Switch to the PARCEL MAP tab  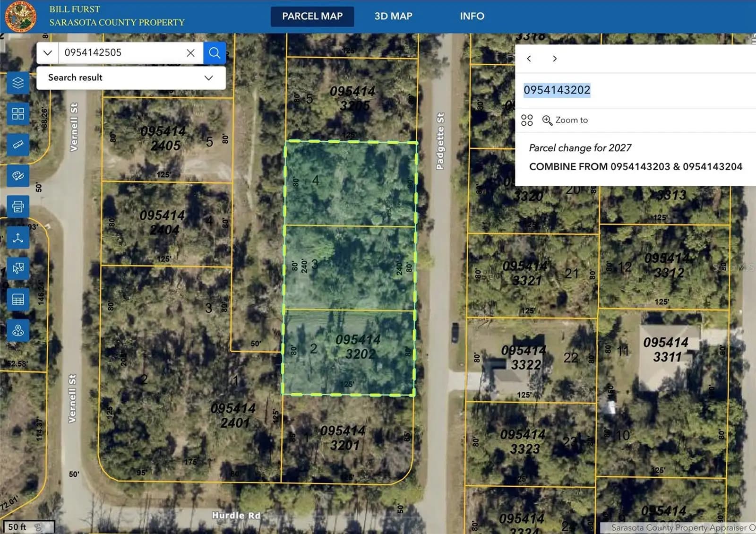tap(312, 16)
